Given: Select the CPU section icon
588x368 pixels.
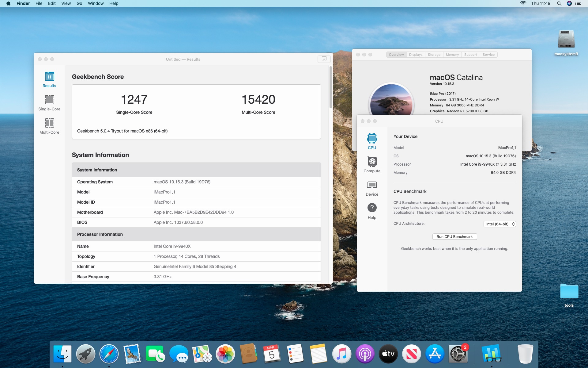Looking at the screenshot, I should point(372,141).
